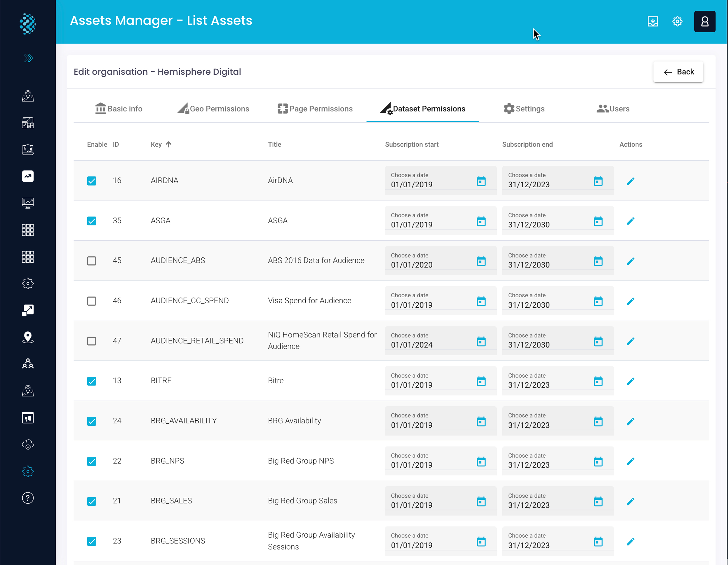The width and height of the screenshot is (728, 565).
Task: Open calendar for BRG_NPS subscription end
Action: (x=598, y=462)
